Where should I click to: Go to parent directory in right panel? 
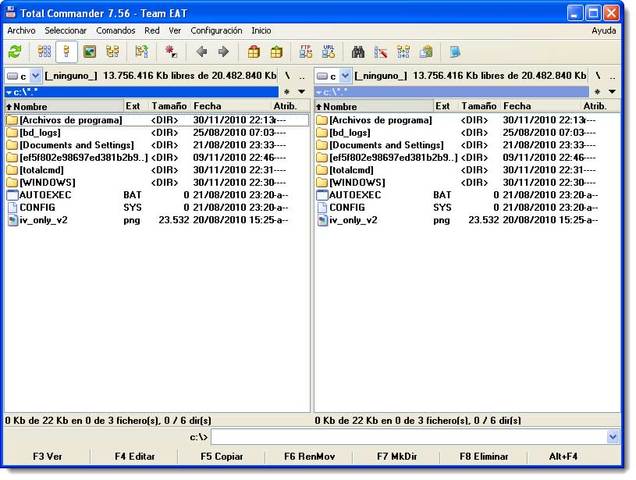(612, 76)
